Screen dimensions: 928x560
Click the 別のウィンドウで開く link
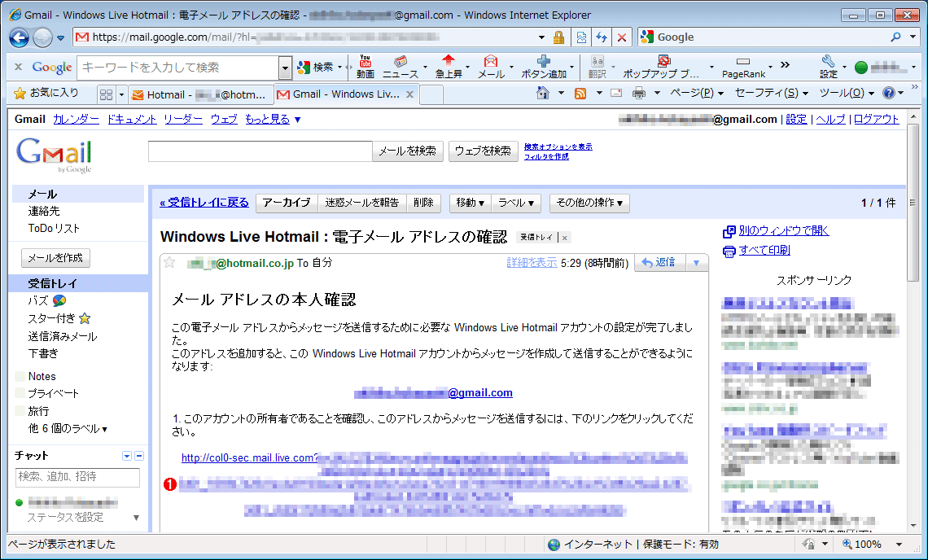(784, 231)
